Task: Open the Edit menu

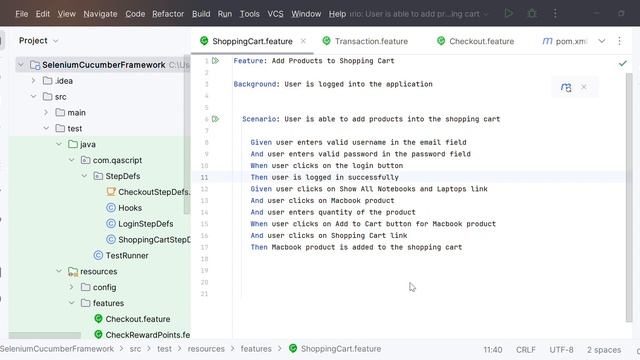Action: [x=42, y=14]
